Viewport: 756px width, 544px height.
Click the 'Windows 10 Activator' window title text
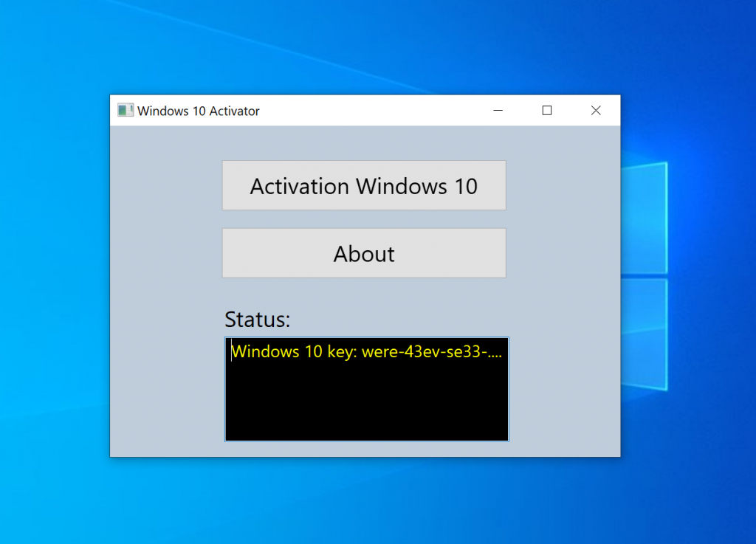[x=198, y=111]
